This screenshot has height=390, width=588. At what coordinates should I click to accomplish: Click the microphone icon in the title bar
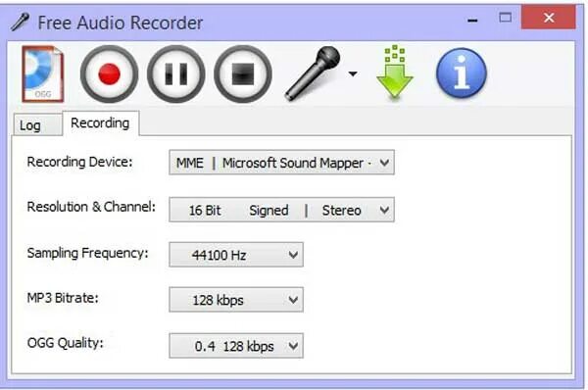(20, 22)
